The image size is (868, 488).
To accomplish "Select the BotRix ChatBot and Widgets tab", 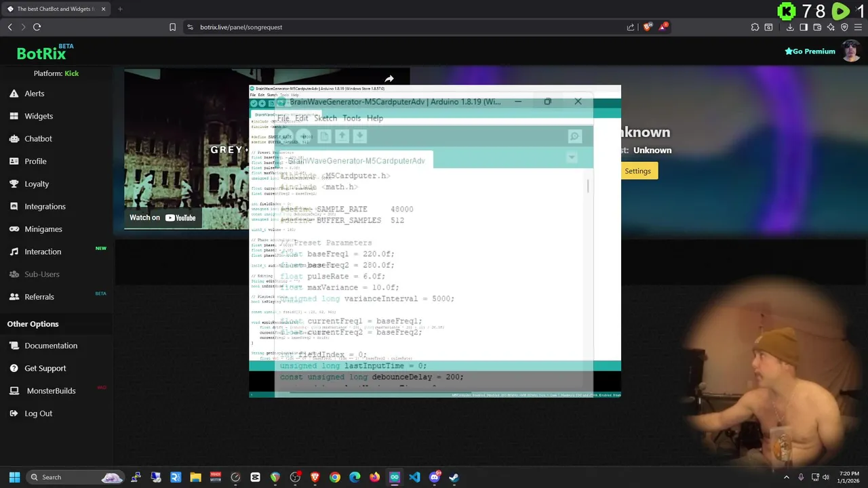I will (x=57, y=9).
